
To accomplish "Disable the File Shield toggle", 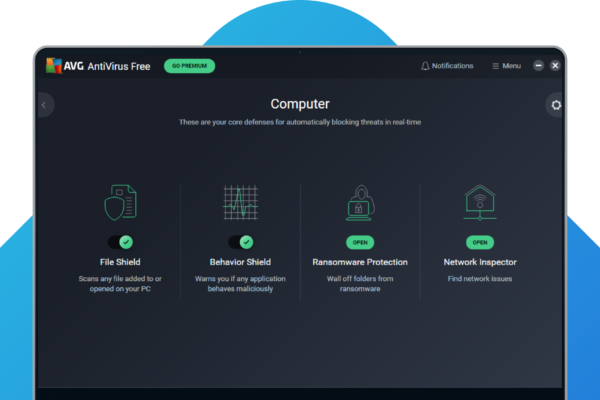I will coord(120,242).
